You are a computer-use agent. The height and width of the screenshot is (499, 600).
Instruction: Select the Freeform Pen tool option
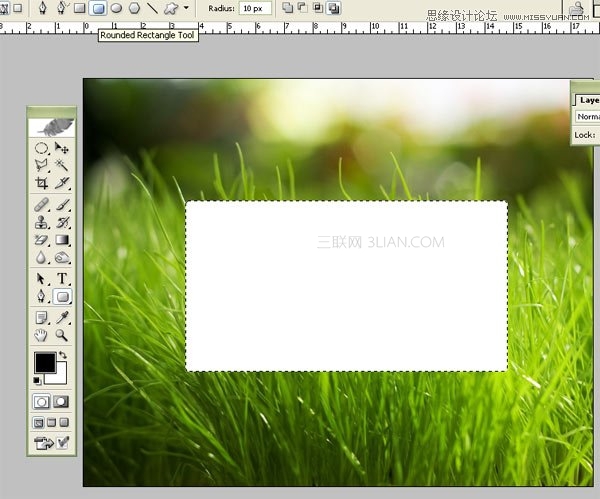61,8
